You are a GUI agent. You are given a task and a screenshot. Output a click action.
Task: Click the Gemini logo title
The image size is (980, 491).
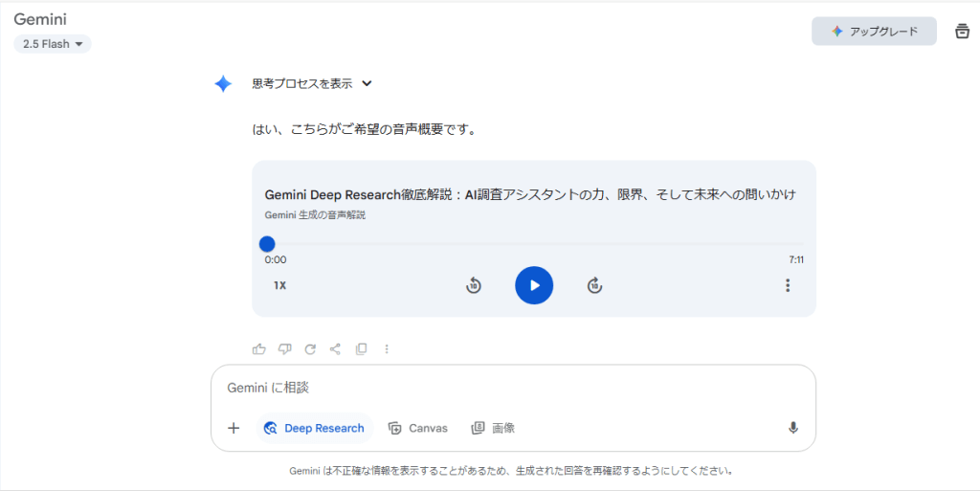tap(40, 19)
